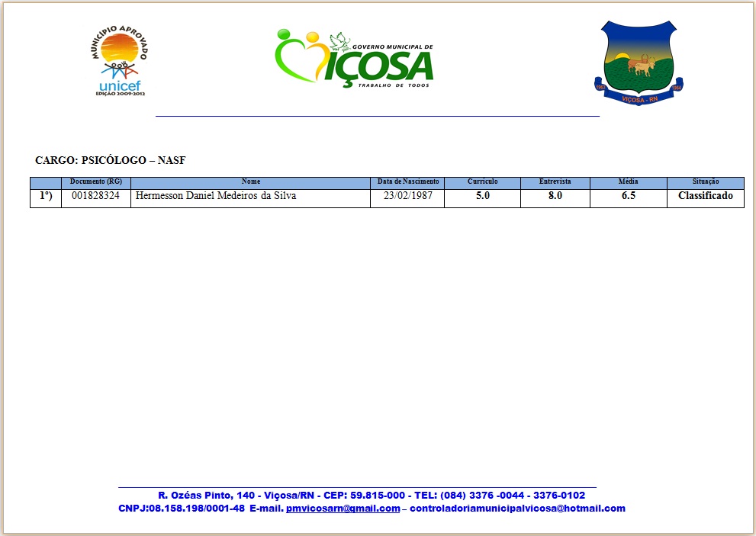Click the UNICEF Município Aprovado logo
Screen dimensions: 756x536
point(120,61)
